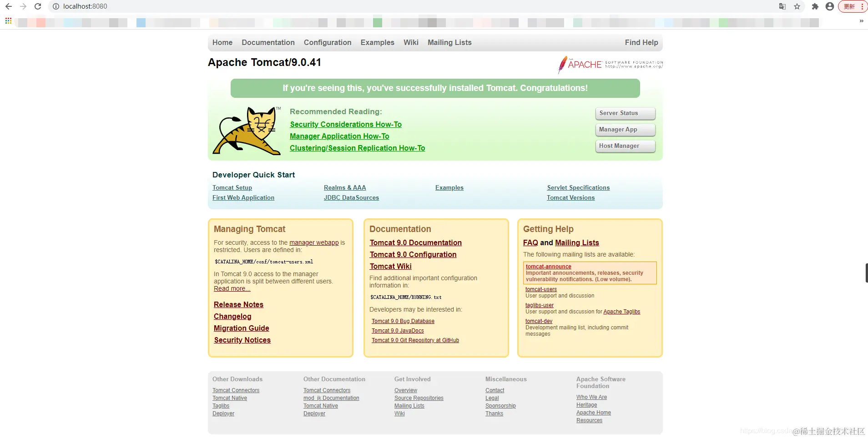Image resolution: width=868 pixels, height=439 pixels.
Task: Open the translate page icon
Action: pos(782,6)
